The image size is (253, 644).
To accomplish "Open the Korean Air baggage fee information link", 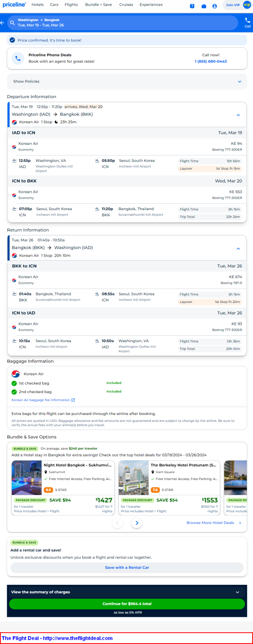I will click(40, 400).
